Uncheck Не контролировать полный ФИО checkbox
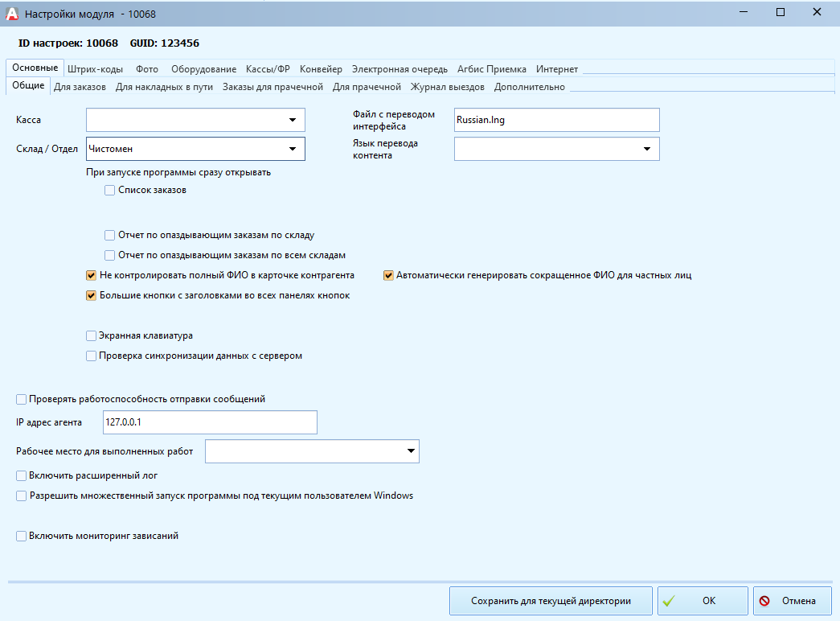The image size is (840, 621). point(91,276)
